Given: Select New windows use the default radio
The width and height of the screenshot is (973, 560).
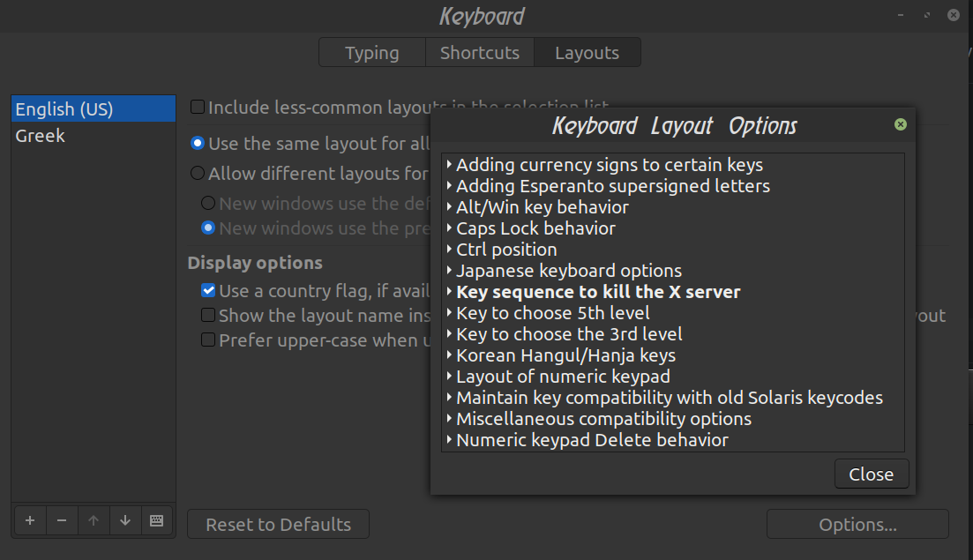Looking at the screenshot, I should [x=208, y=203].
